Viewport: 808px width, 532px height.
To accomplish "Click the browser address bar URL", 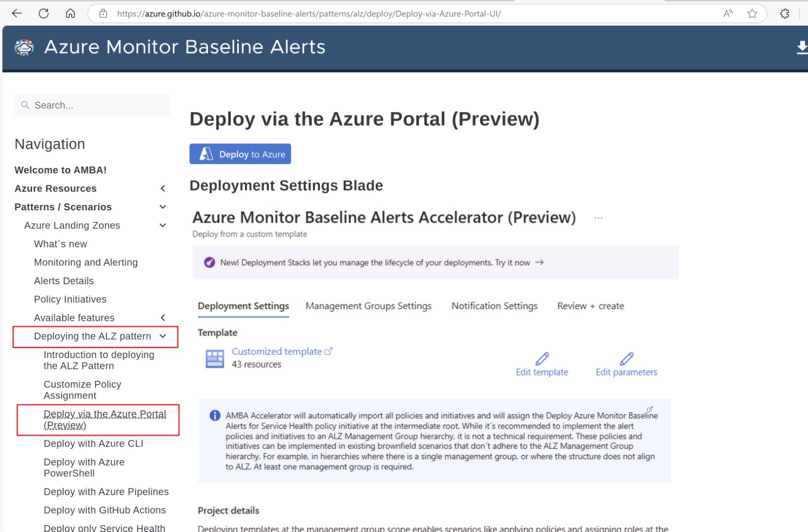I will [x=309, y=14].
